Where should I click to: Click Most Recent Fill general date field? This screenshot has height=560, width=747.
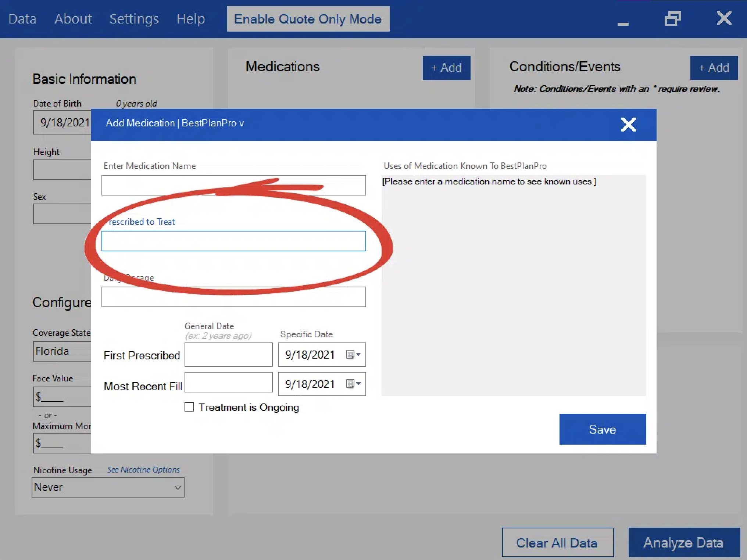(x=228, y=383)
